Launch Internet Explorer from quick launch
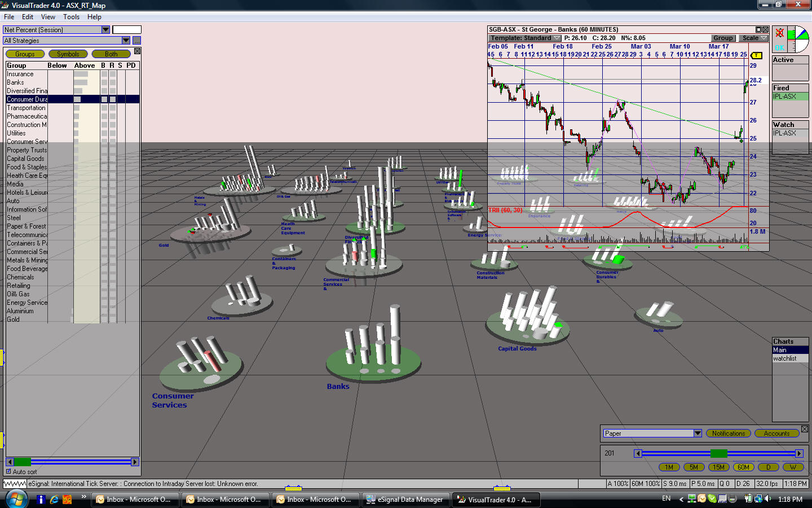The height and width of the screenshot is (508, 812). (54, 500)
